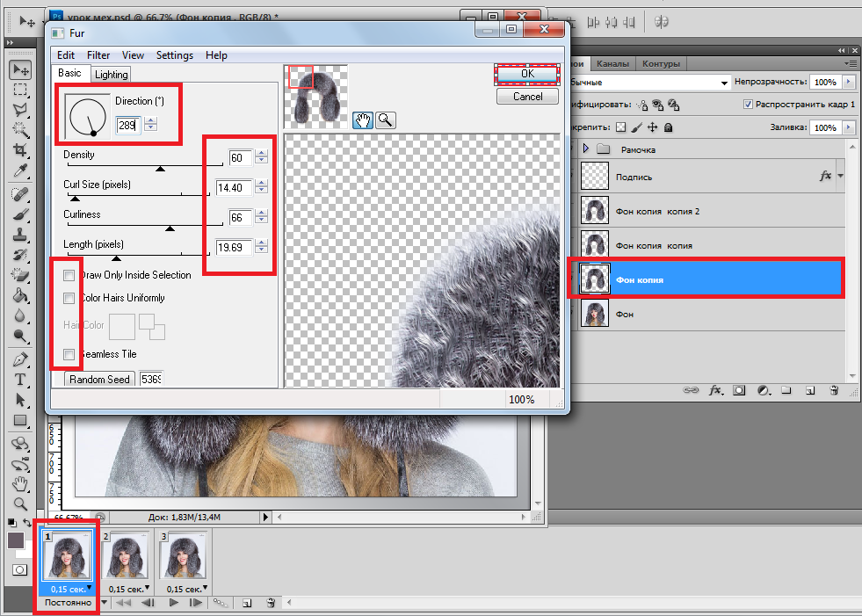Open the foreground color swatch
862x616 pixels.
16,540
